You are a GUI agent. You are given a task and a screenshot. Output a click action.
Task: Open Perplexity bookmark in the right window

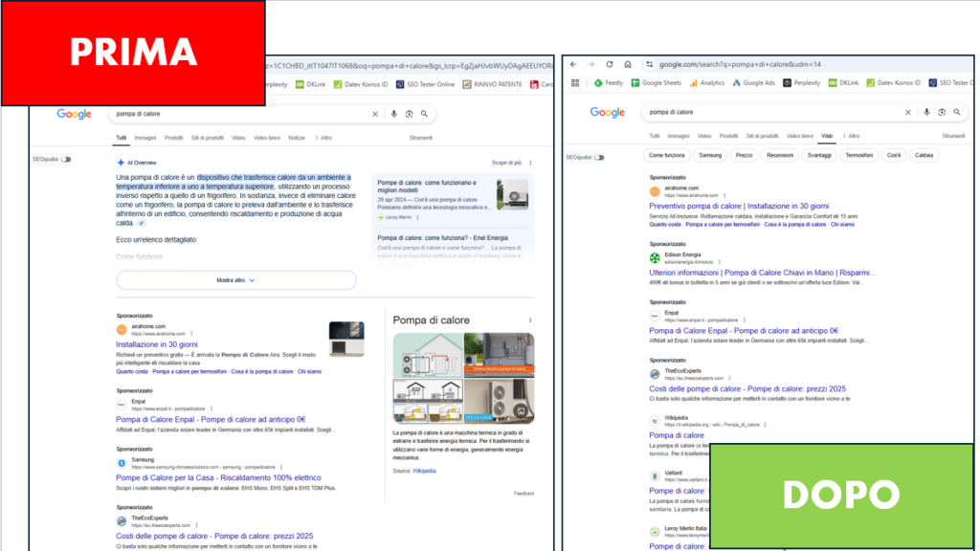point(802,82)
